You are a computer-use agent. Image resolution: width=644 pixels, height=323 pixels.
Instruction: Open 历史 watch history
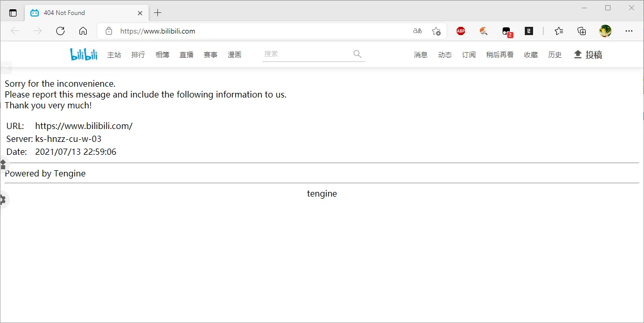tap(555, 55)
